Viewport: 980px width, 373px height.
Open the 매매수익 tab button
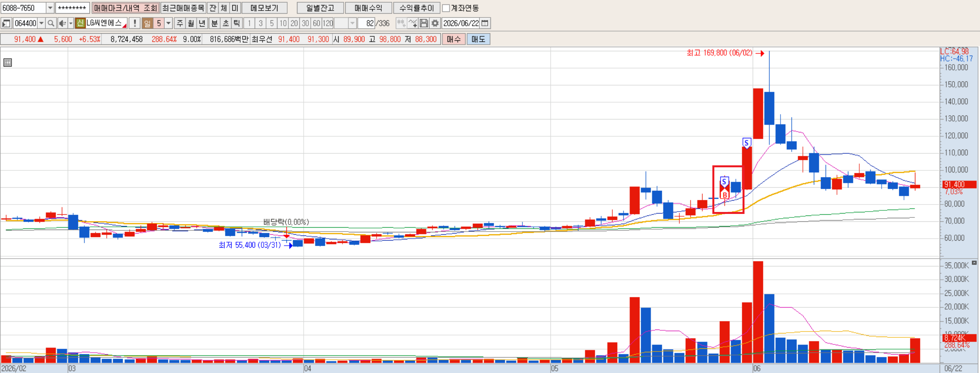coord(368,8)
